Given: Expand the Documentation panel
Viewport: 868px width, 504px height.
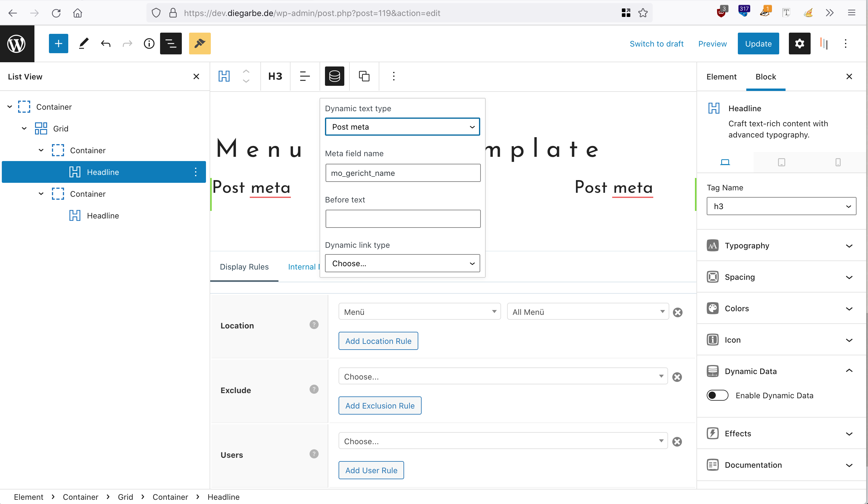Looking at the screenshot, I should tap(781, 465).
